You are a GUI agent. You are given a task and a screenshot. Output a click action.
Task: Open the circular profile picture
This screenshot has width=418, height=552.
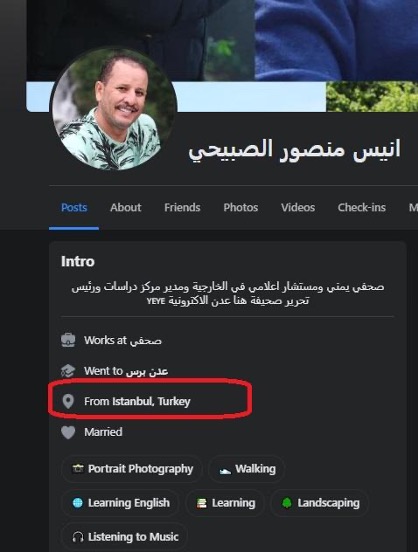113,109
